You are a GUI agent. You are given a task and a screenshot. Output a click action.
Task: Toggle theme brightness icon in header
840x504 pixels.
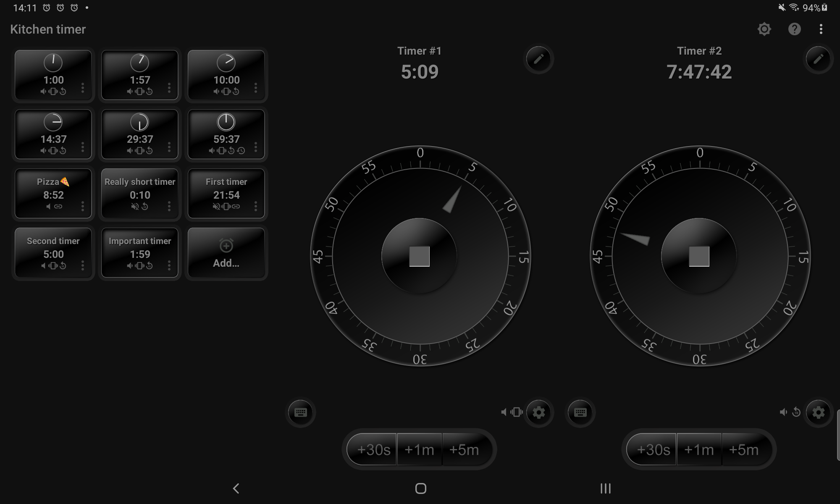[764, 29]
